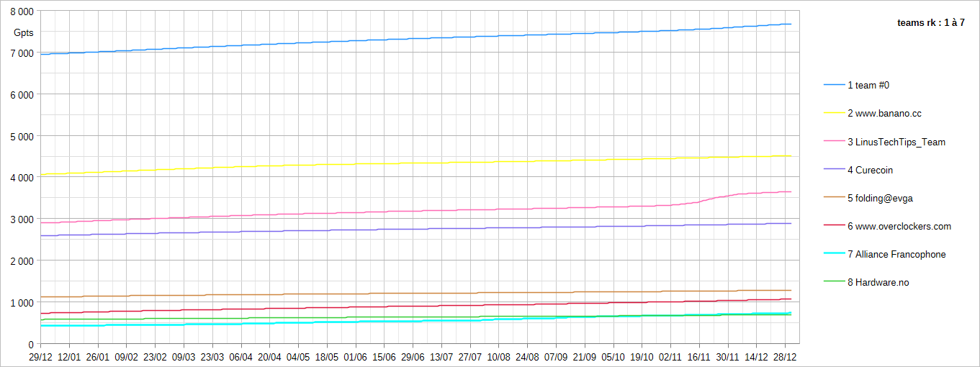Click the yellow legend line for www.banano.cc

834,113
